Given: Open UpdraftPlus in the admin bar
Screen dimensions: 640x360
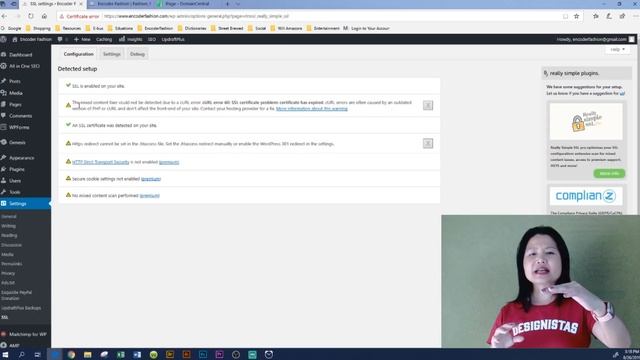Looking at the screenshot, I should coord(173,39).
